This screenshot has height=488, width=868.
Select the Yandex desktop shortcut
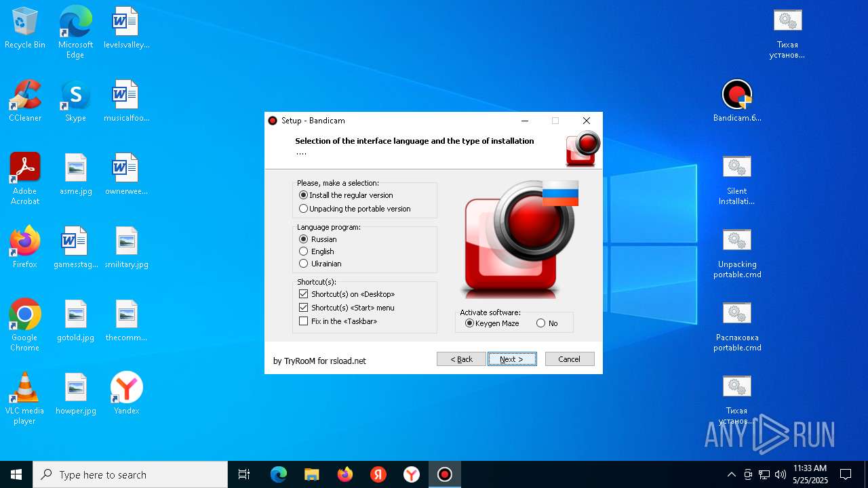pos(126,394)
